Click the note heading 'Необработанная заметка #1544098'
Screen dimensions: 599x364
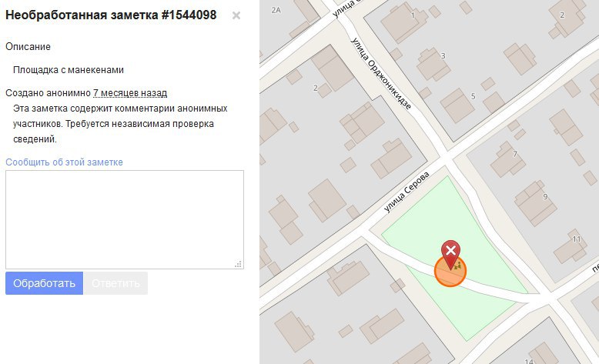(111, 15)
